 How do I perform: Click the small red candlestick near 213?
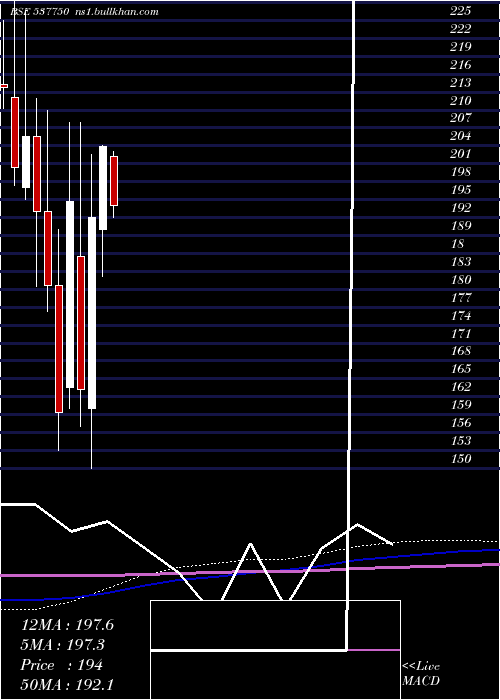coord(4,86)
